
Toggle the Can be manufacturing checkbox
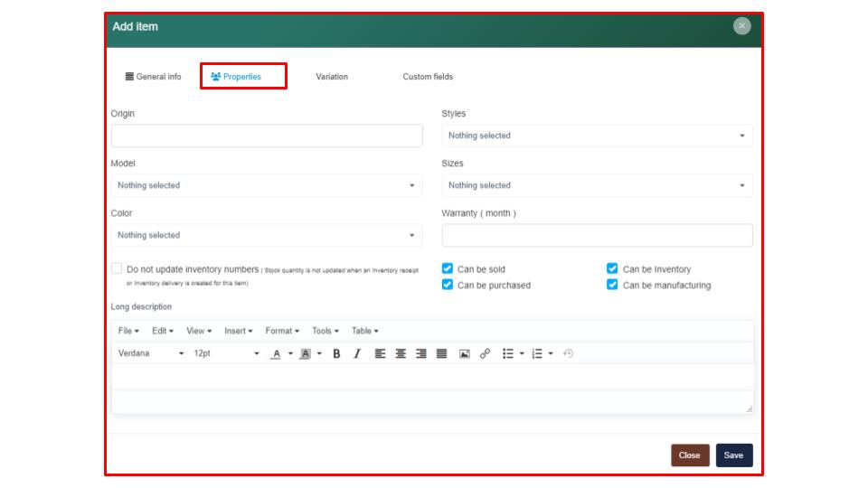pyautogui.click(x=612, y=285)
